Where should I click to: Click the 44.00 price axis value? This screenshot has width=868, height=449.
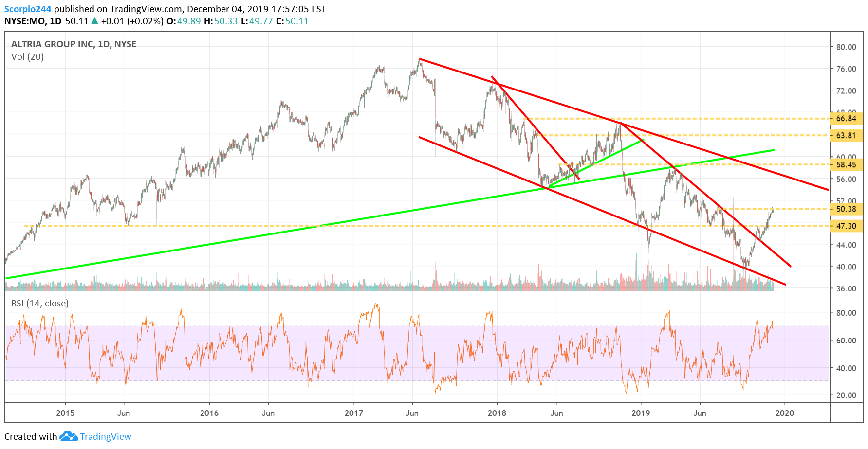[x=846, y=245]
